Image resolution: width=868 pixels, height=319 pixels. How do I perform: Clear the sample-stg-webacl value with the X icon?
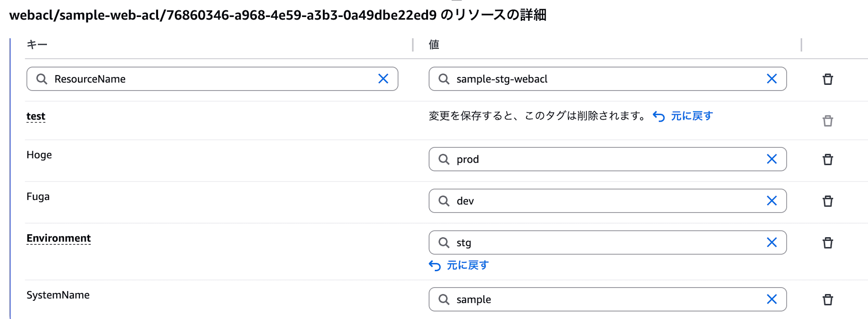coord(772,79)
